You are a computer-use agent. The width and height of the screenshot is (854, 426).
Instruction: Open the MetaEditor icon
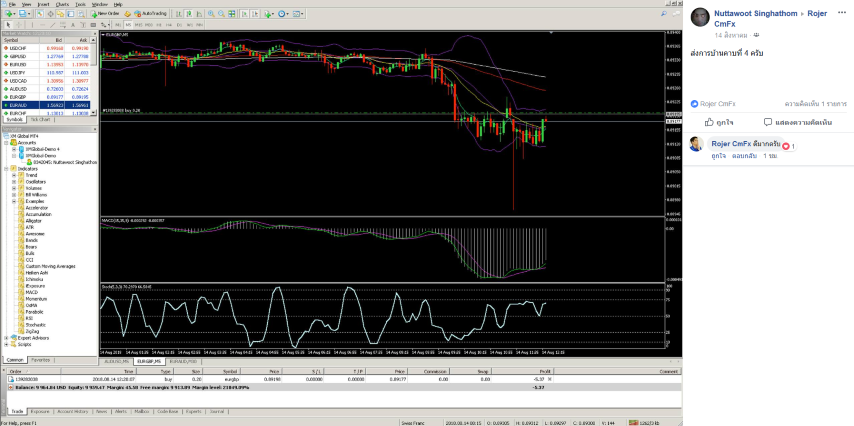(x=127, y=14)
